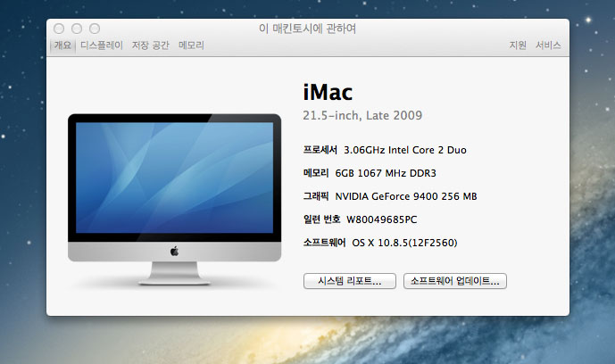The width and height of the screenshot is (615, 364).
Task: Click the OS X 10.8.5 version text
Action: 405,243
